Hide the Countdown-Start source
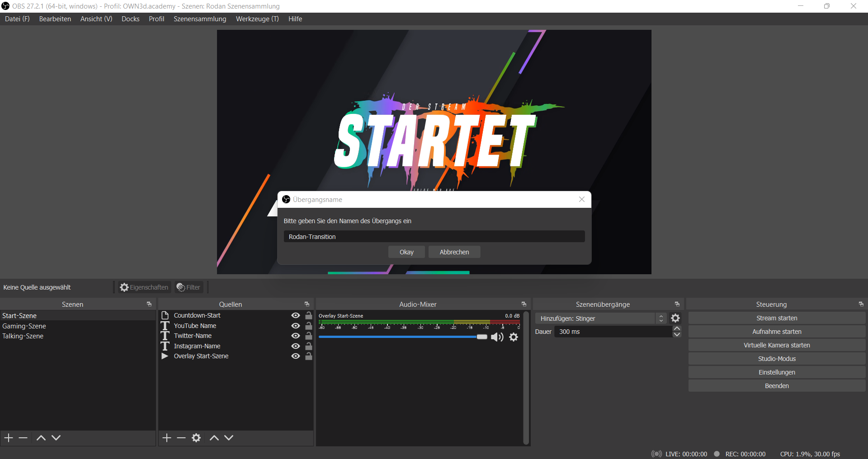The height and width of the screenshot is (459, 868). tap(296, 315)
